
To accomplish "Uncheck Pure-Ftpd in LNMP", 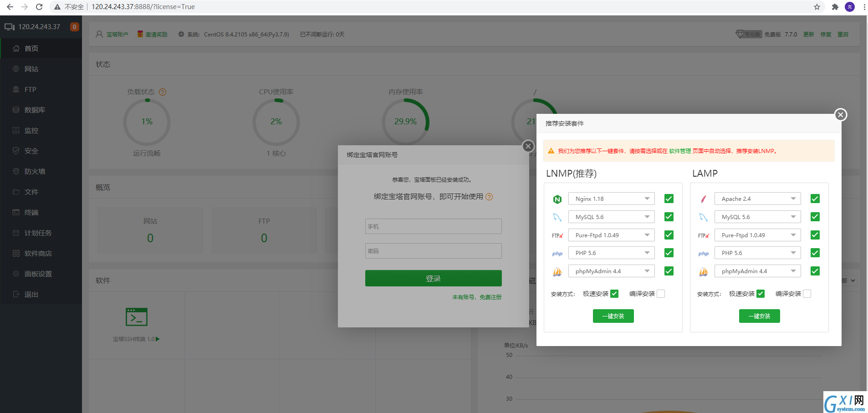I will [x=669, y=235].
